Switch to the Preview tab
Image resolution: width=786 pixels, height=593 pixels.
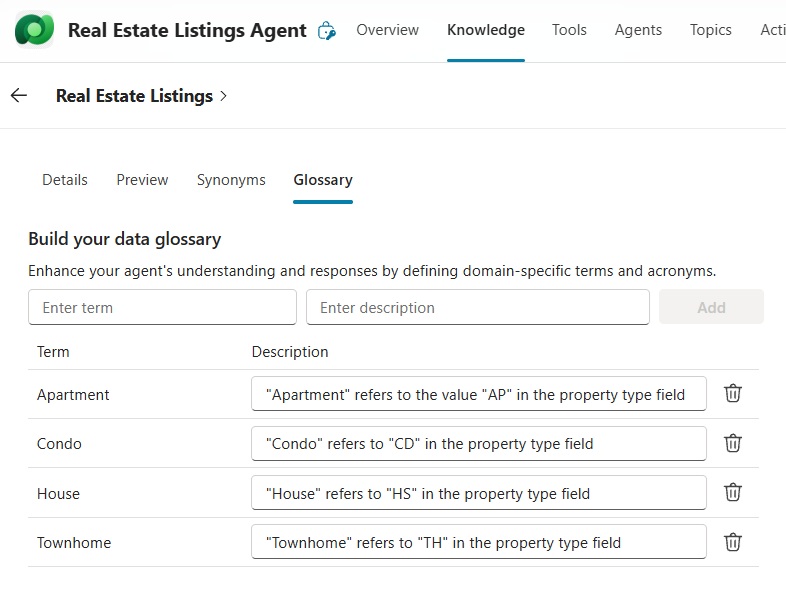(142, 180)
